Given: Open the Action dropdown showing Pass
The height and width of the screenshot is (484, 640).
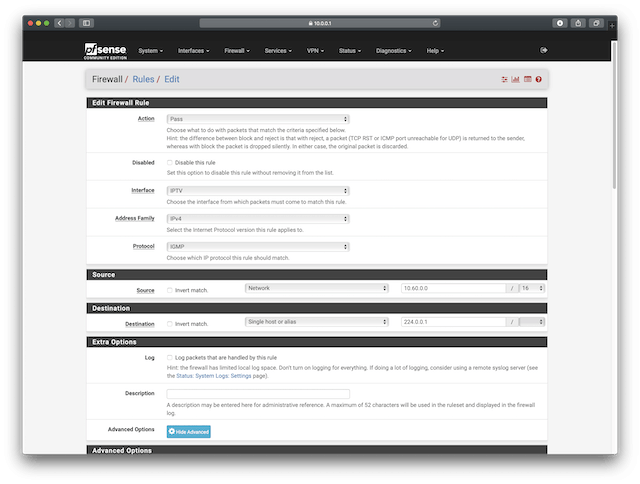Looking at the screenshot, I should click(x=258, y=119).
